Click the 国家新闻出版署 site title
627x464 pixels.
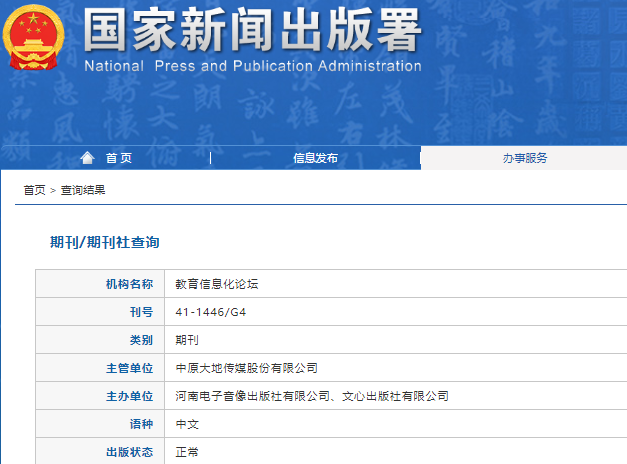tap(252, 31)
